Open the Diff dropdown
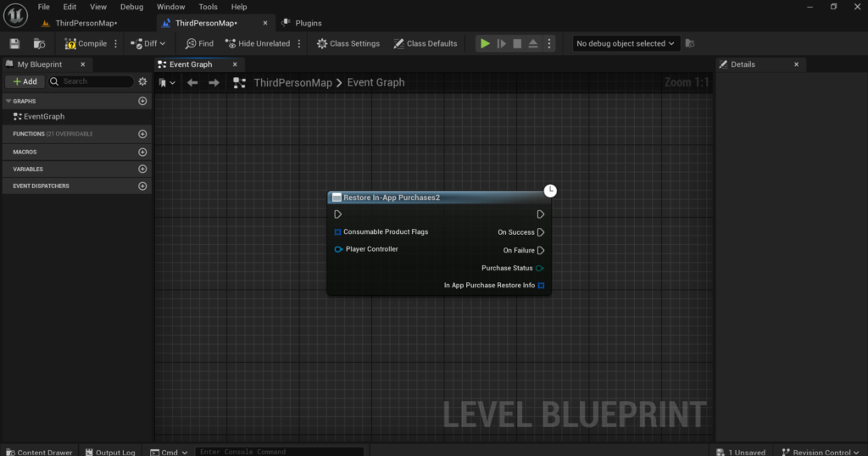 147,44
